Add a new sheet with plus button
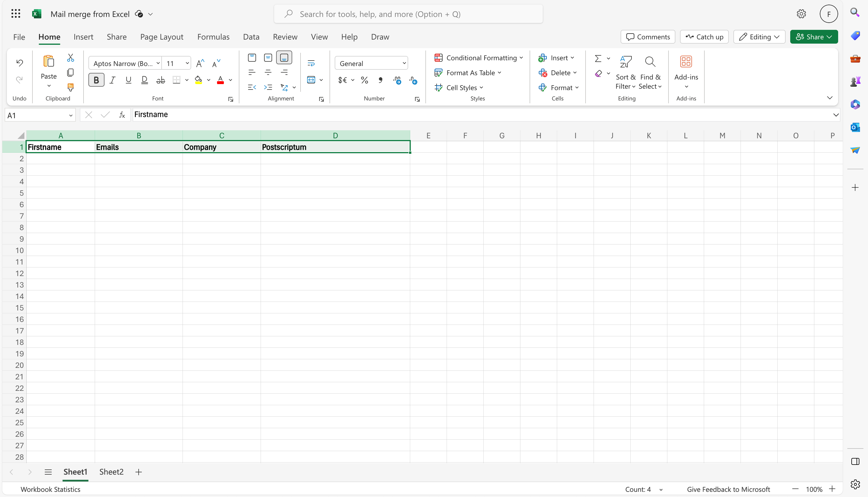868x497 pixels. click(139, 472)
